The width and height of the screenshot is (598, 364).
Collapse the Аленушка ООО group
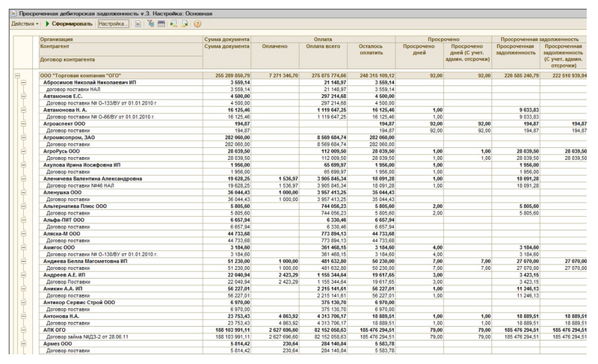24,193
